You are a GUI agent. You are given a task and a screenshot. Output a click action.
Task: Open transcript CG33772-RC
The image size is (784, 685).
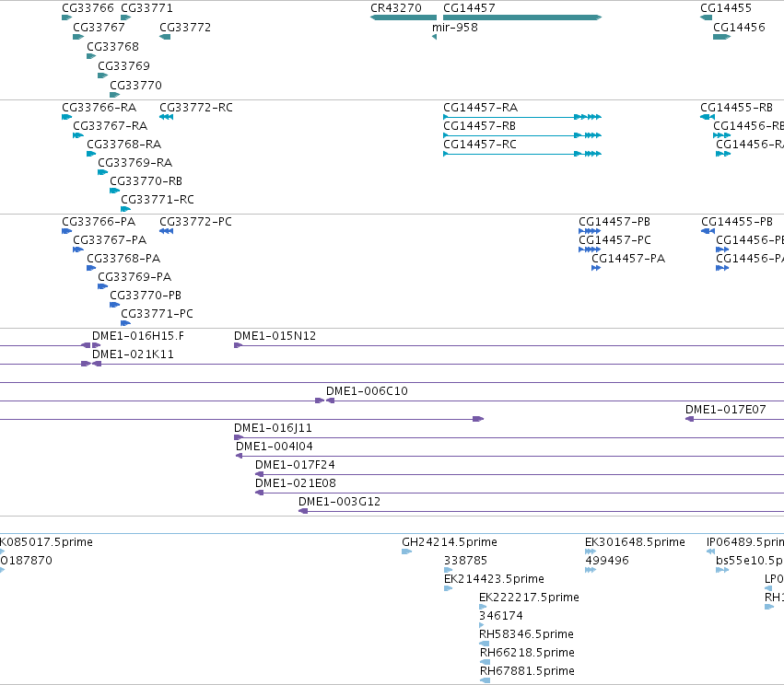(196, 108)
